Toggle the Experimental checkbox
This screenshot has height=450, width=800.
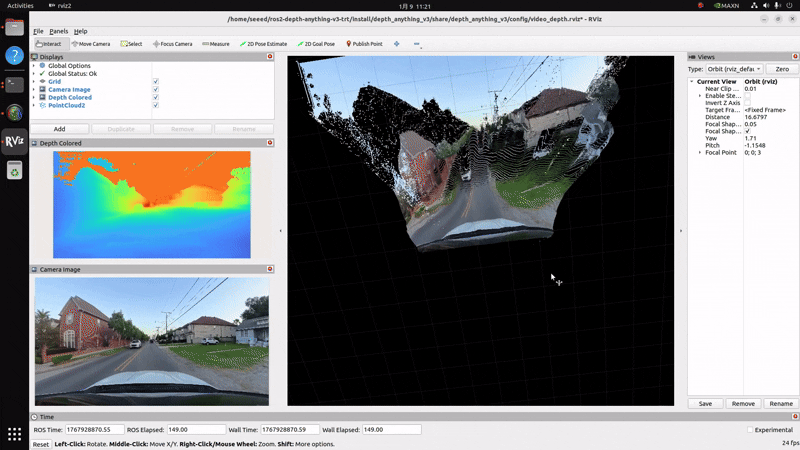(751, 430)
